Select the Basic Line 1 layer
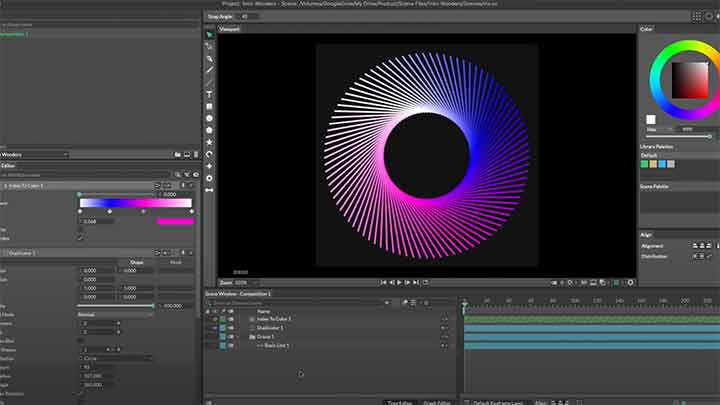The height and width of the screenshot is (405, 720). 277,345
